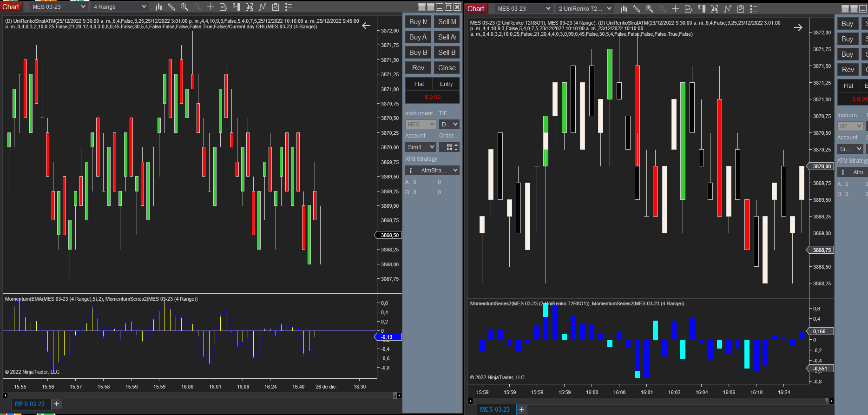Open Instrument dropdown in left chart trader

pyautogui.click(x=421, y=125)
